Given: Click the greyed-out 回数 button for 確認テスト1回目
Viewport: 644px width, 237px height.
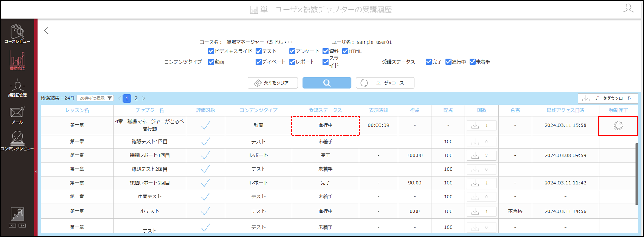Looking at the screenshot, I should pos(482,142).
